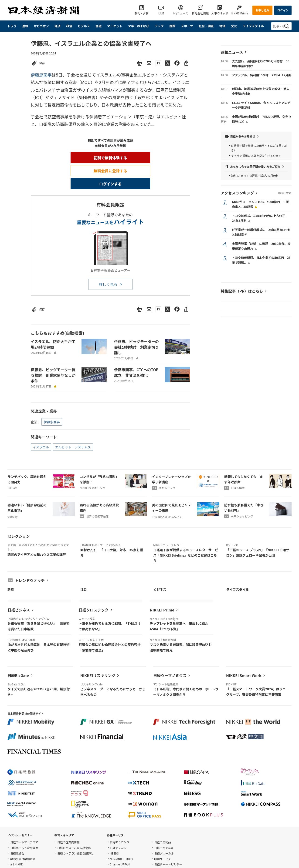
Task: Open the NIKKEI Smart Work section chevron
Action: [x=264, y=676]
